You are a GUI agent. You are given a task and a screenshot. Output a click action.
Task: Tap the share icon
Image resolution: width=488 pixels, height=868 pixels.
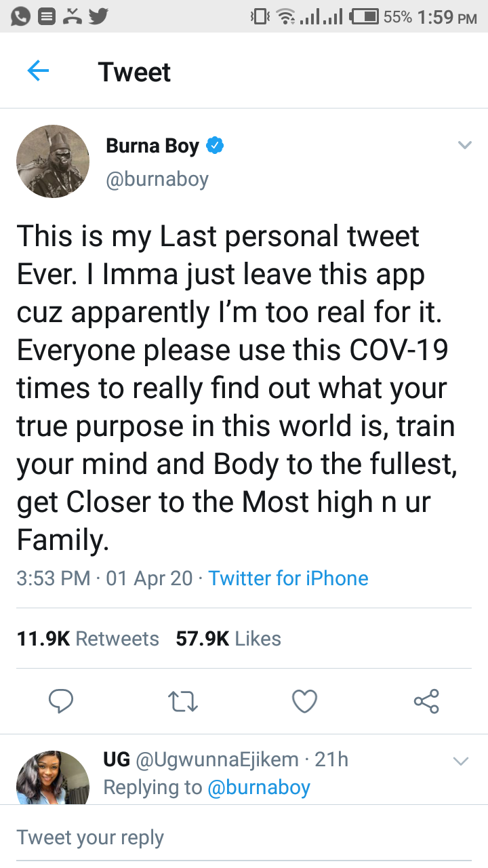426,701
